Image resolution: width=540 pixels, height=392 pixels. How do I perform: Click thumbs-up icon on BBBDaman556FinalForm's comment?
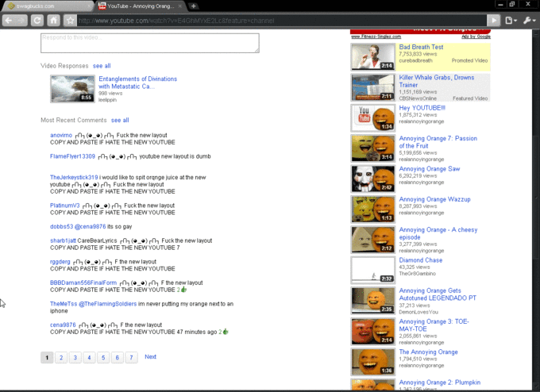(x=183, y=290)
